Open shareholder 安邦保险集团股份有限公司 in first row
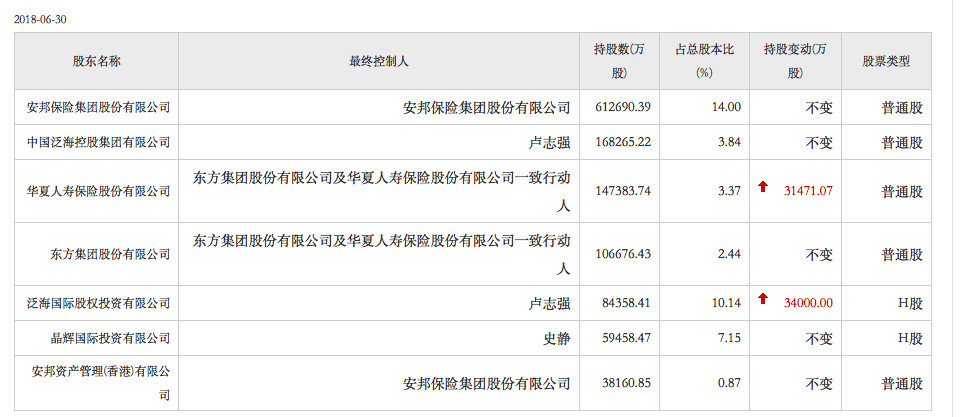This screenshot has height=417, width=963. 98,107
